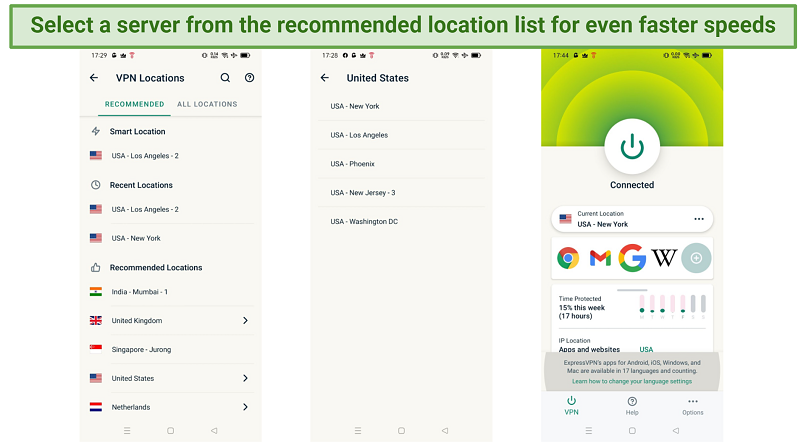Click the United Kingdom location row label
The width and height of the screenshot is (806, 446).
[x=137, y=321]
